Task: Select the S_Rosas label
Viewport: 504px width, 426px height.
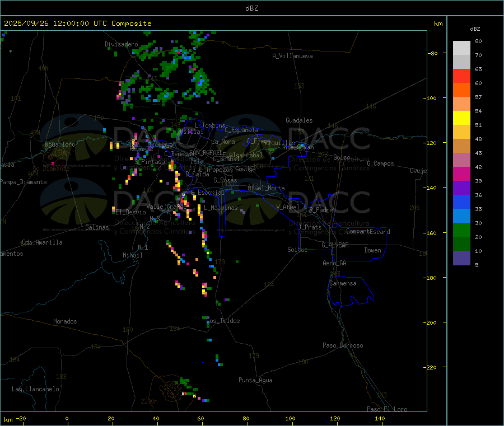Action: click(x=225, y=181)
